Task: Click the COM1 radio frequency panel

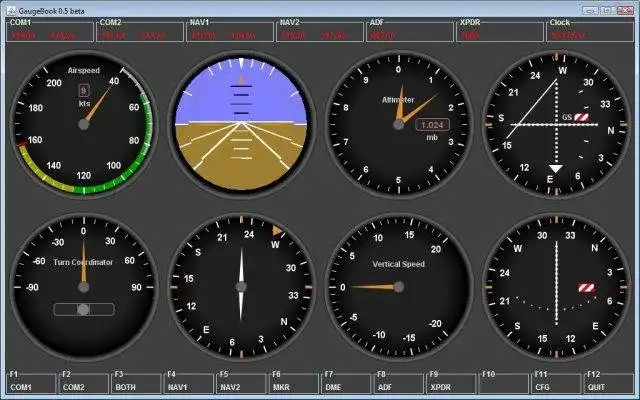Action: point(50,31)
